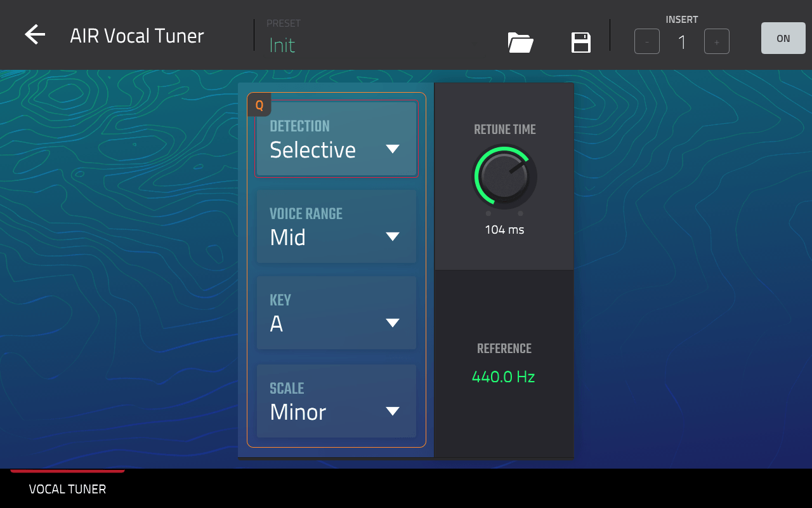Decrease insert slot with minus button
Image resolution: width=812 pixels, height=508 pixels.
(647, 42)
